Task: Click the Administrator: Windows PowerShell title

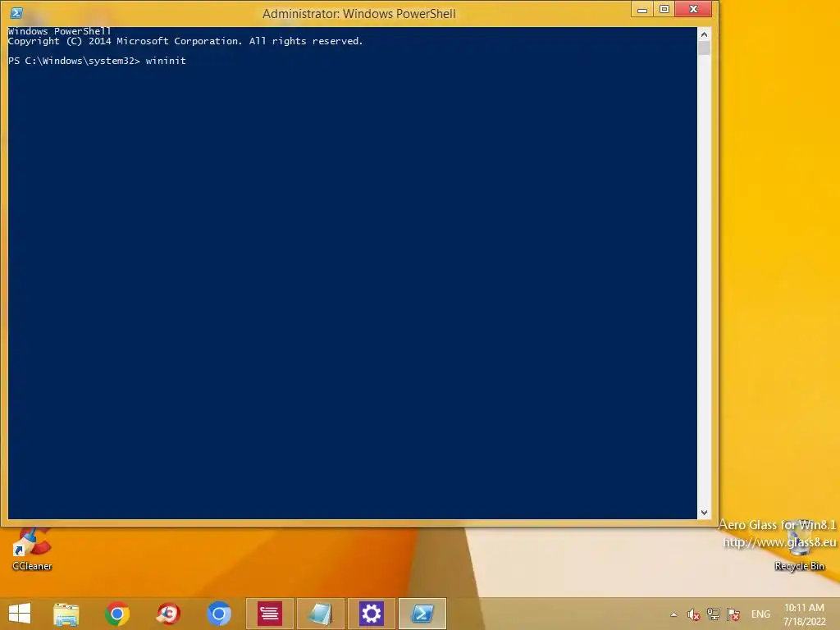Action: (x=359, y=13)
